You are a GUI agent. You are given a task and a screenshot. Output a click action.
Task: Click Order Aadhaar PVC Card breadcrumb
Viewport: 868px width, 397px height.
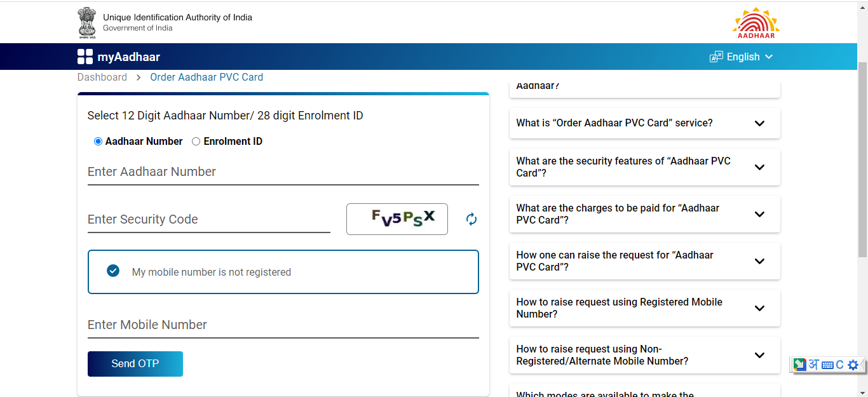207,77
